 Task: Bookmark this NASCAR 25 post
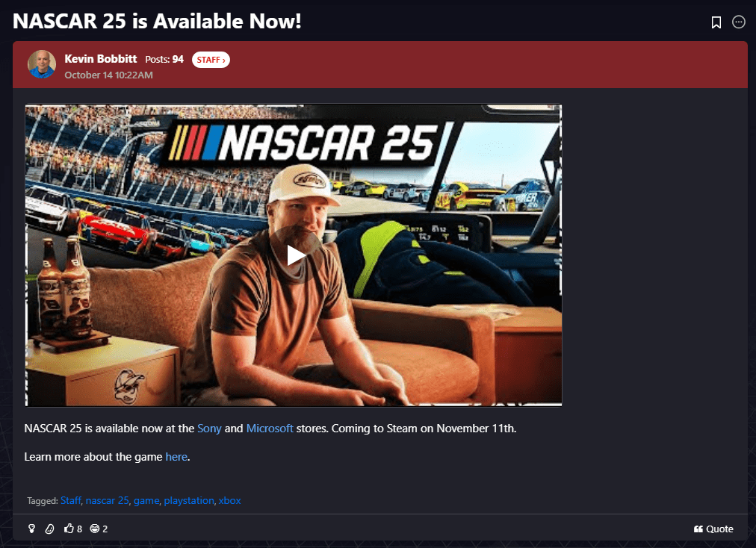pos(716,22)
